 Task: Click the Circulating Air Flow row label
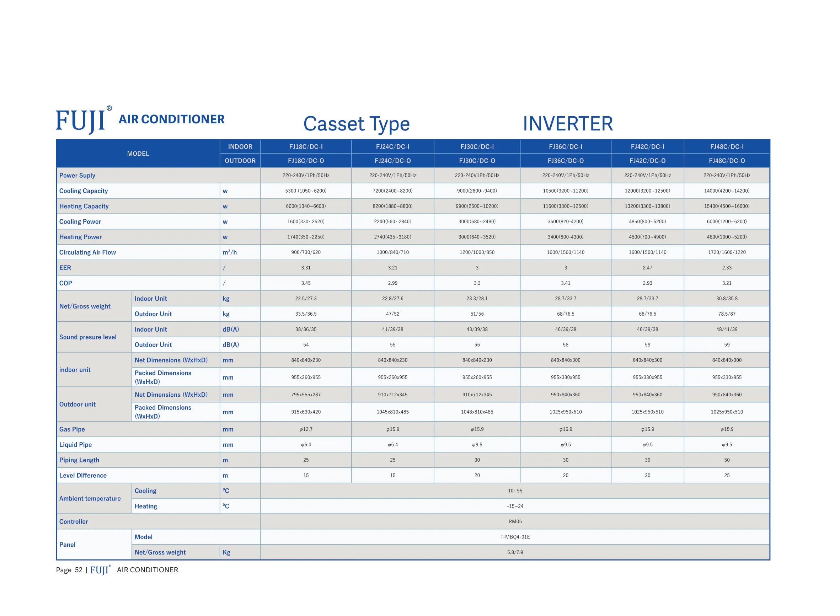coord(87,252)
